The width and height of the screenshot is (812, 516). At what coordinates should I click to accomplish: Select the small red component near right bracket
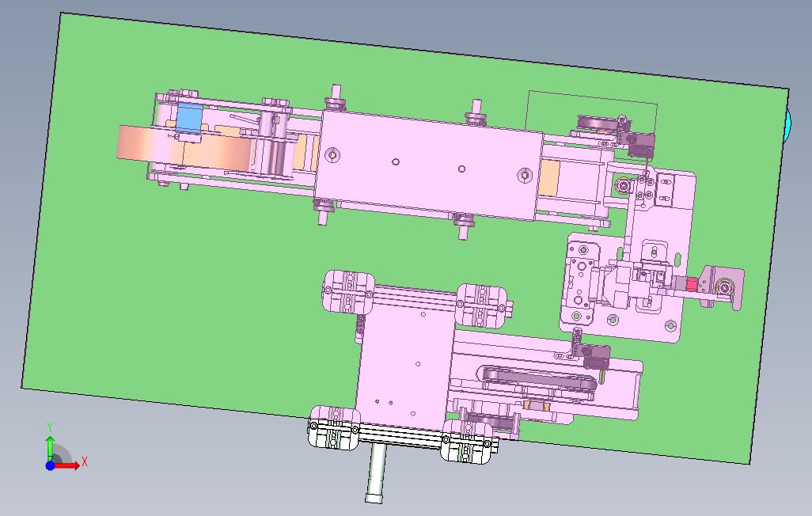pos(692,284)
